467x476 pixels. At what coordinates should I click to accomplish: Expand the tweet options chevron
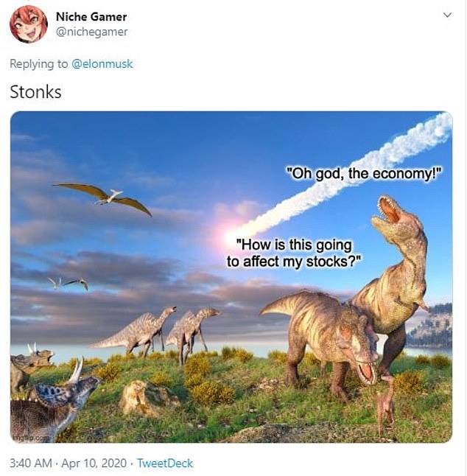[447, 15]
